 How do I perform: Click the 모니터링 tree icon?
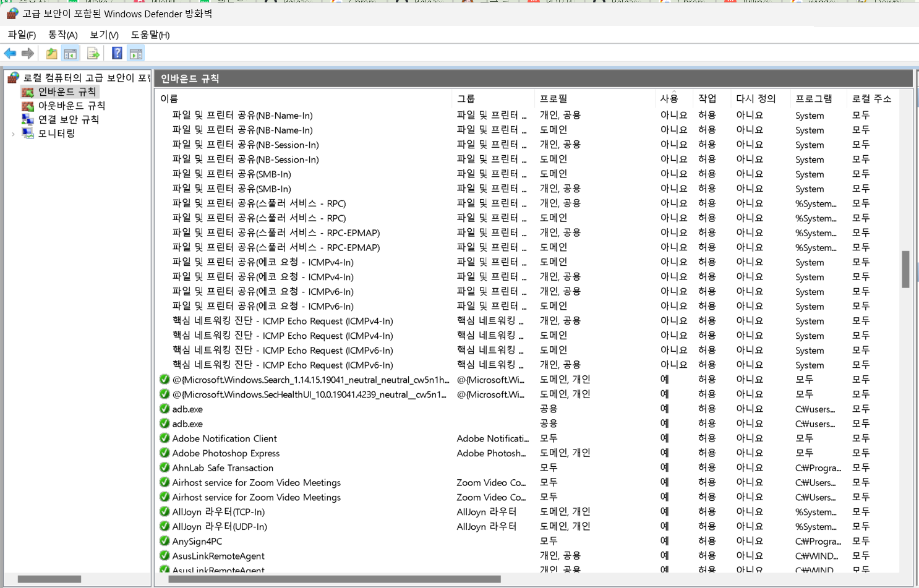[28, 133]
